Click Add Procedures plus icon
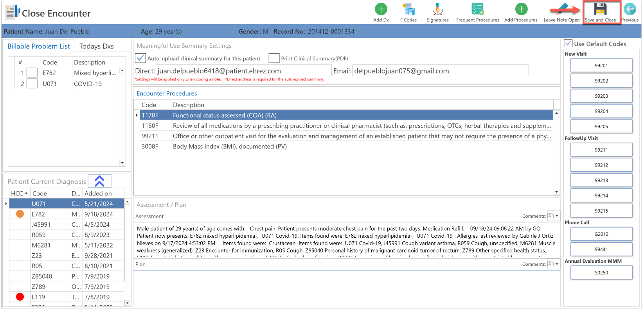The height and width of the screenshot is (310, 644). click(x=521, y=9)
